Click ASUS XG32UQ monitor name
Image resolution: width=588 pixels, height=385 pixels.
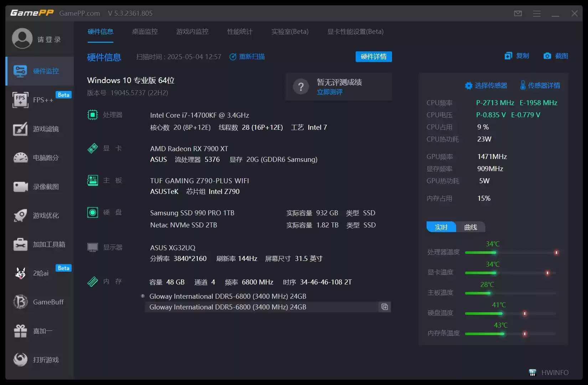coord(173,248)
